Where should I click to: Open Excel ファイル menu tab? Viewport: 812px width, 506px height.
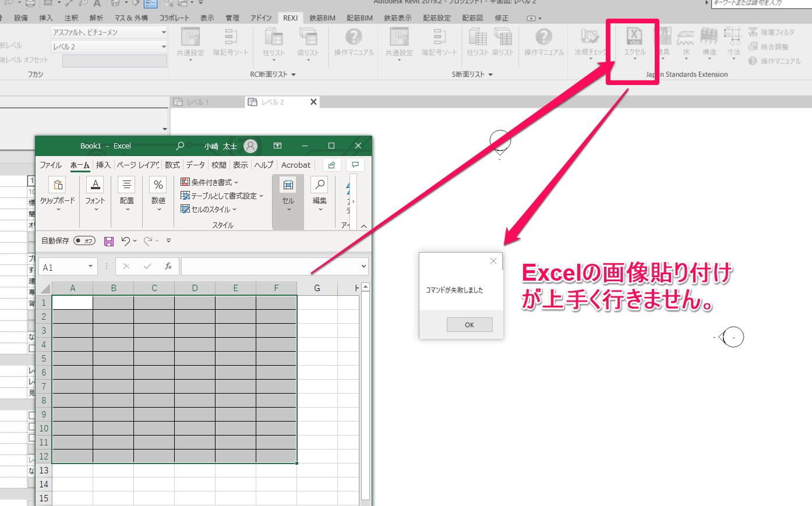point(51,165)
